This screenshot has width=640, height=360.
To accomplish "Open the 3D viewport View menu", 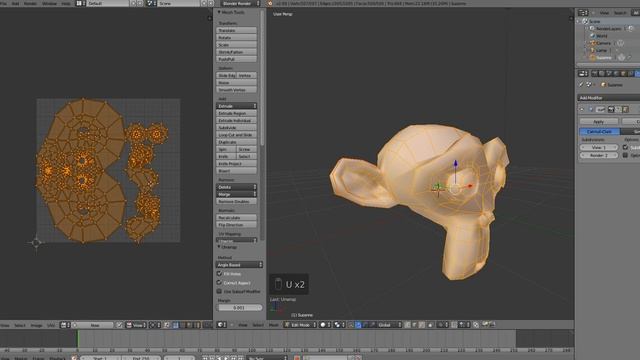I will (x=243, y=325).
